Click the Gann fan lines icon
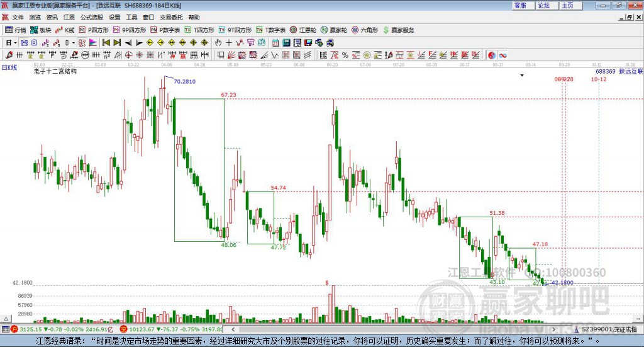Image resolution: width=644 pixels, height=347 pixels. click(x=231, y=55)
